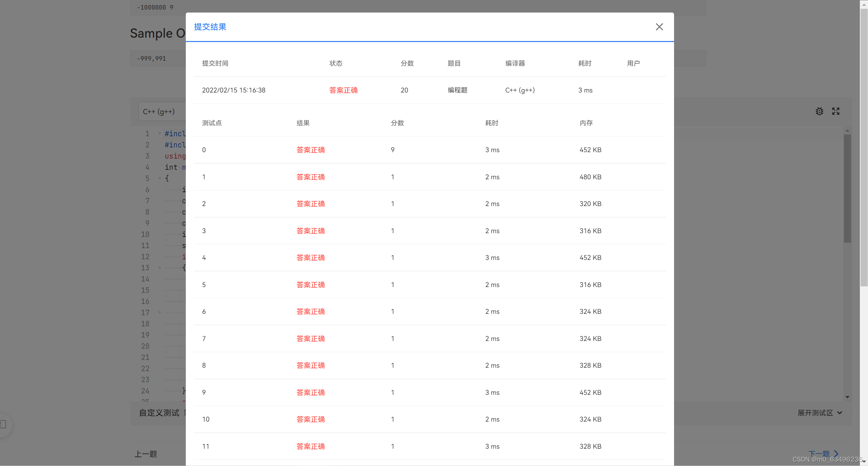Collapse the code fold arrow at line 5
This screenshot has height=466, width=868.
point(160,178)
